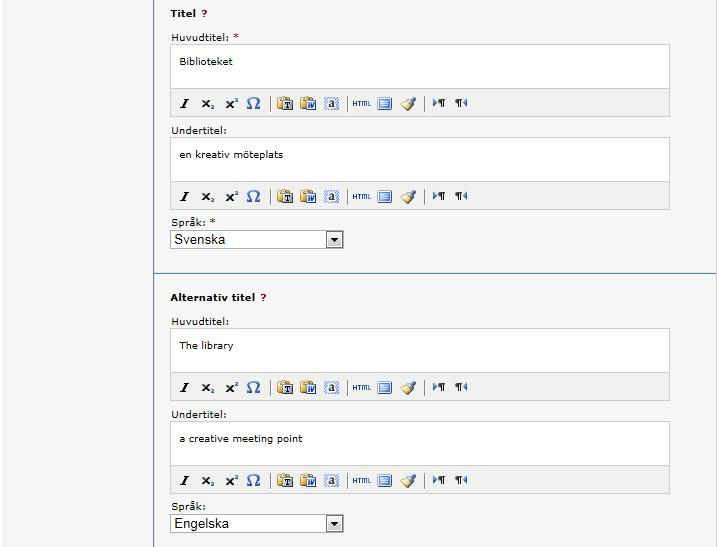717x547 pixels.
Task: Toggle fullscreen in 'en kreativ möteplats' editor toolbar
Action: tap(385, 197)
